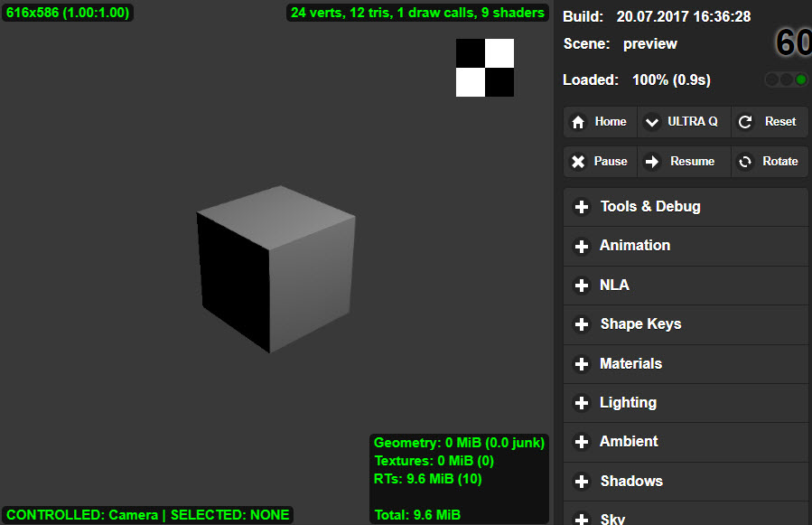This screenshot has height=525, width=812.
Task: Click the Pause X icon
Action: point(579,162)
